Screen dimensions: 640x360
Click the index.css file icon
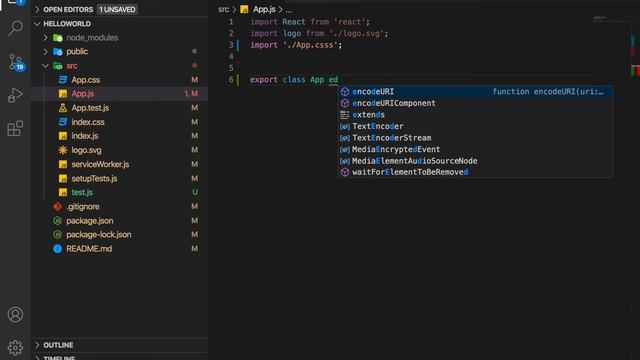coord(62,122)
